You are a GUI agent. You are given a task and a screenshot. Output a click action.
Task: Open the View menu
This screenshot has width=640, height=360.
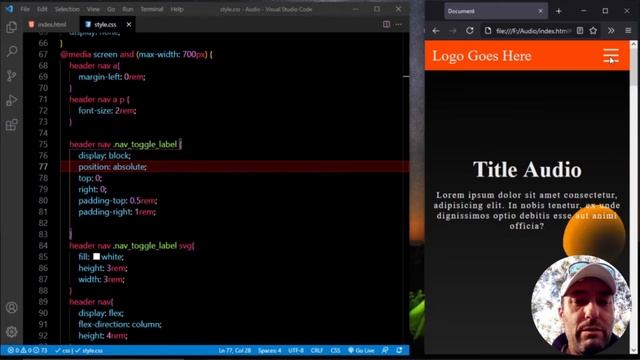[x=93, y=9]
